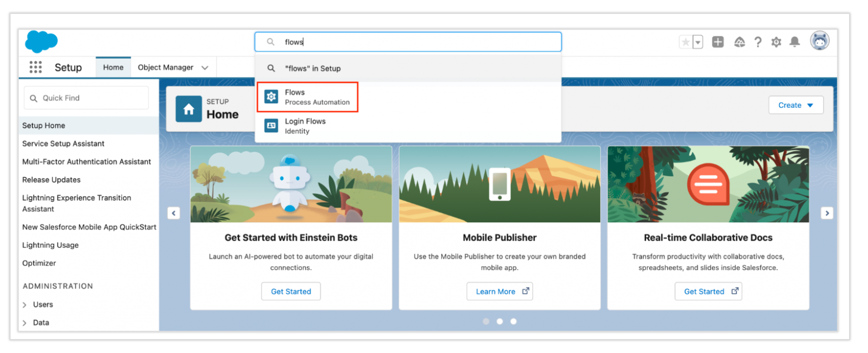Select Flows under Process Automation in search results
The image size is (868, 353).
pos(308,97)
